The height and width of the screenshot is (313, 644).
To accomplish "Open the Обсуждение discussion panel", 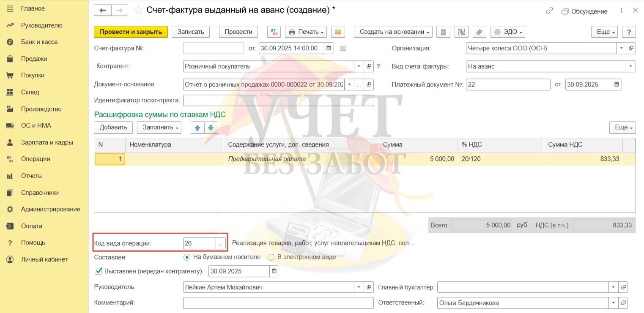I will [584, 11].
